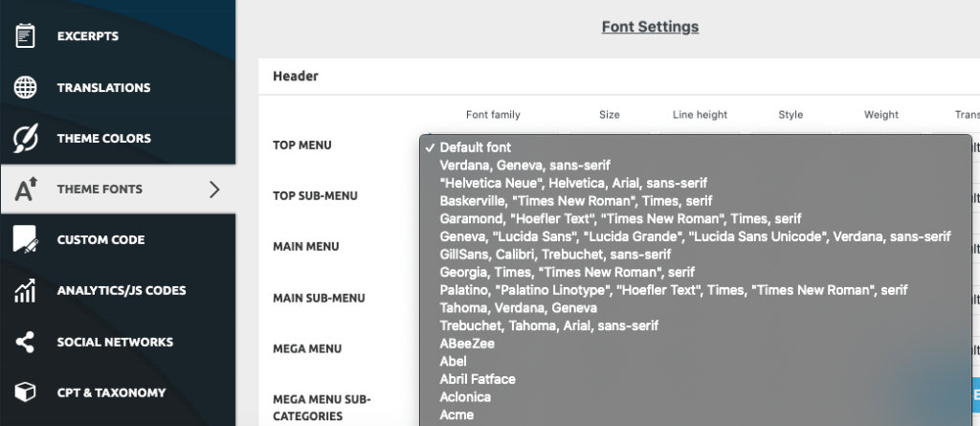This screenshot has height=426, width=980.
Task: Pick the font stack starting with Garamond
Action: [x=696, y=219]
